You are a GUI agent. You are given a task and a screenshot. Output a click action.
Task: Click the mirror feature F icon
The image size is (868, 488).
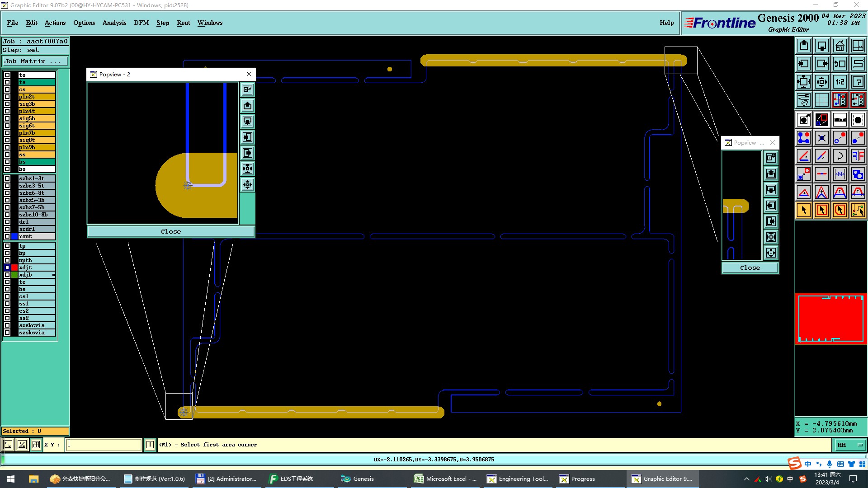pyautogui.click(x=858, y=156)
